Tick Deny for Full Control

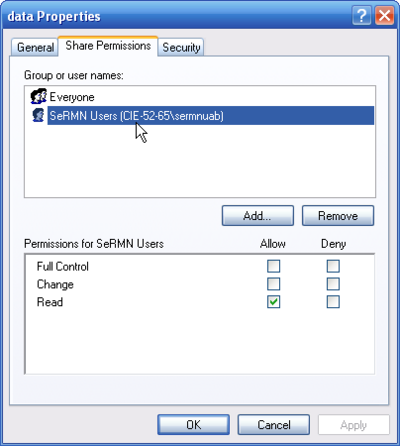(333, 266)
